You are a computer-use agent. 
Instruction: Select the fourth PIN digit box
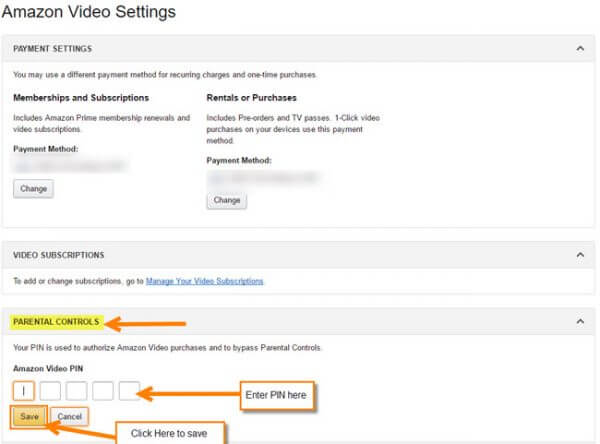[x=103, y=391]
